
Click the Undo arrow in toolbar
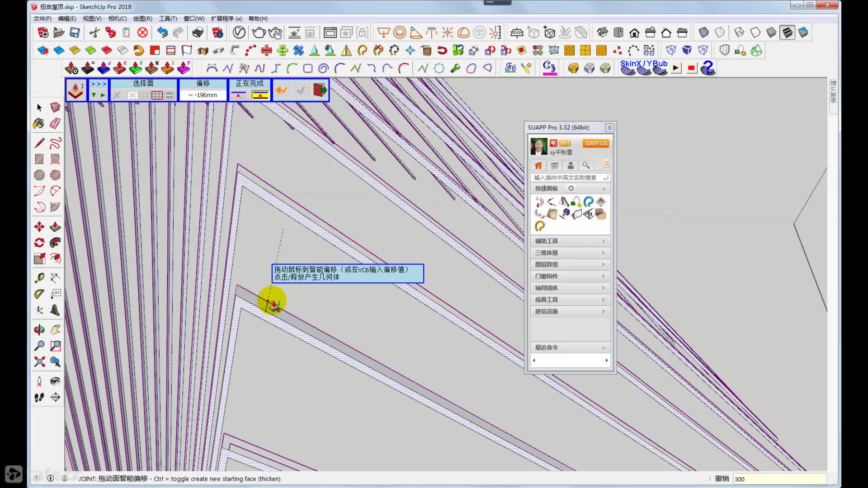162,33
